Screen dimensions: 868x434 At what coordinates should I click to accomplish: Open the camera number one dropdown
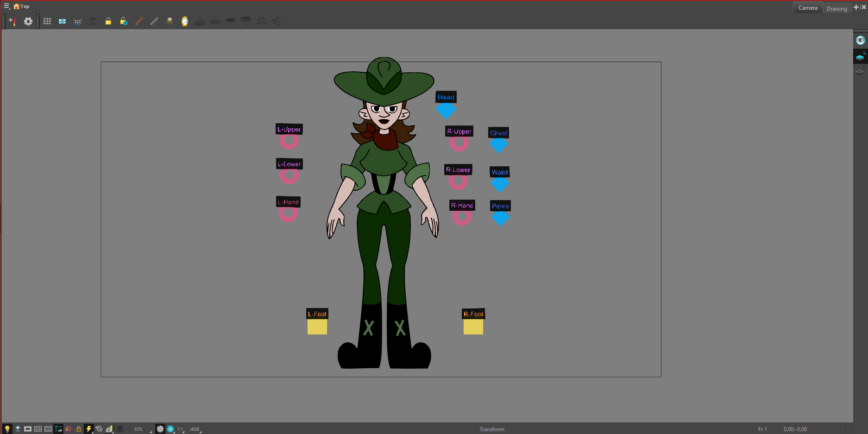click(109, 429)
